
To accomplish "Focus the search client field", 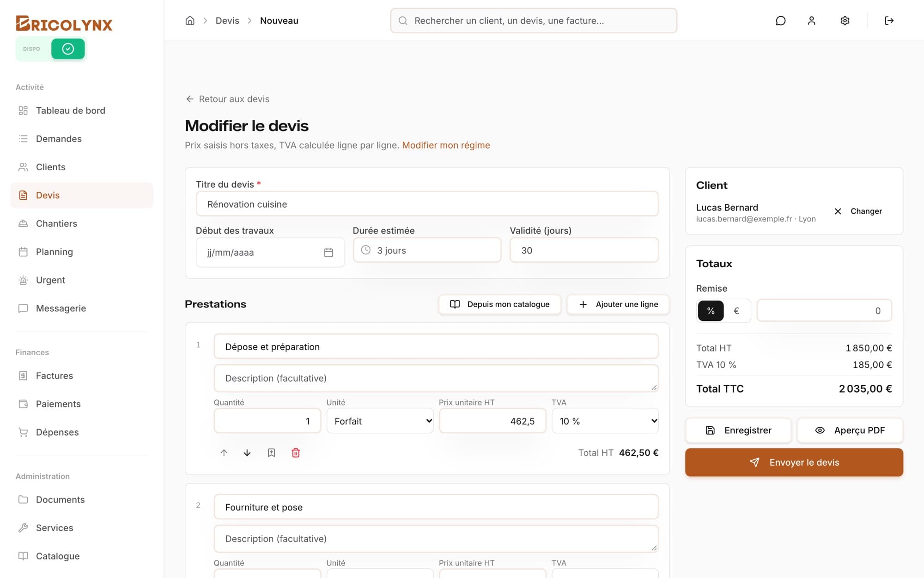I will (534, 20).
